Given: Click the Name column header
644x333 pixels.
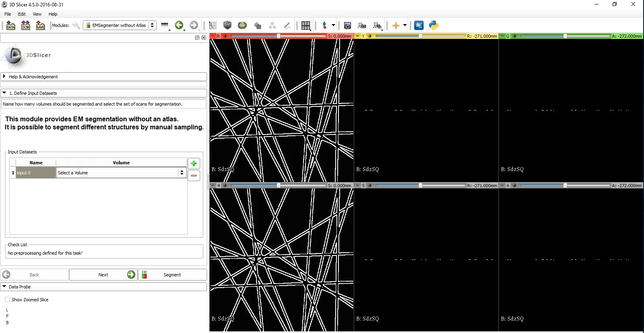Looking at the screenshot, I should coord(36,163).
